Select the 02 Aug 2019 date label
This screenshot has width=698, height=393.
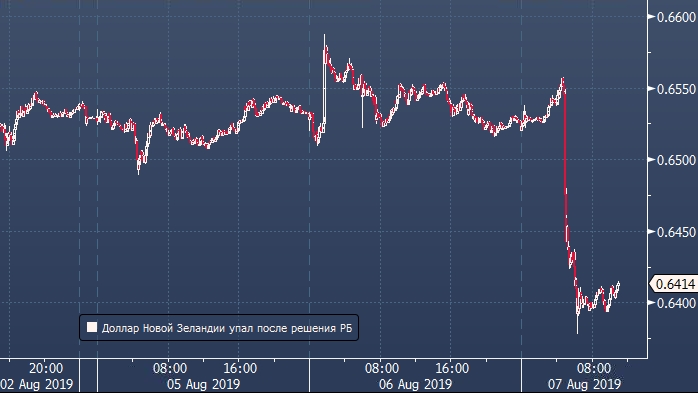(x=37, y=384)
